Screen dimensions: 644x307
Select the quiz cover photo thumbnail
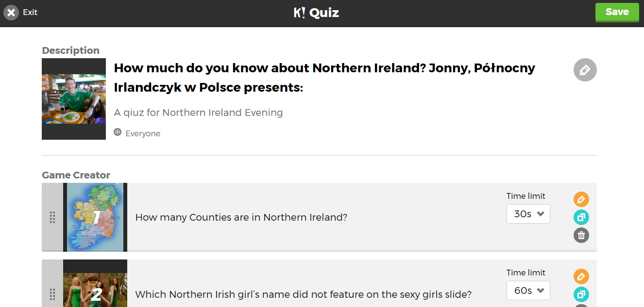coord(74,99)
